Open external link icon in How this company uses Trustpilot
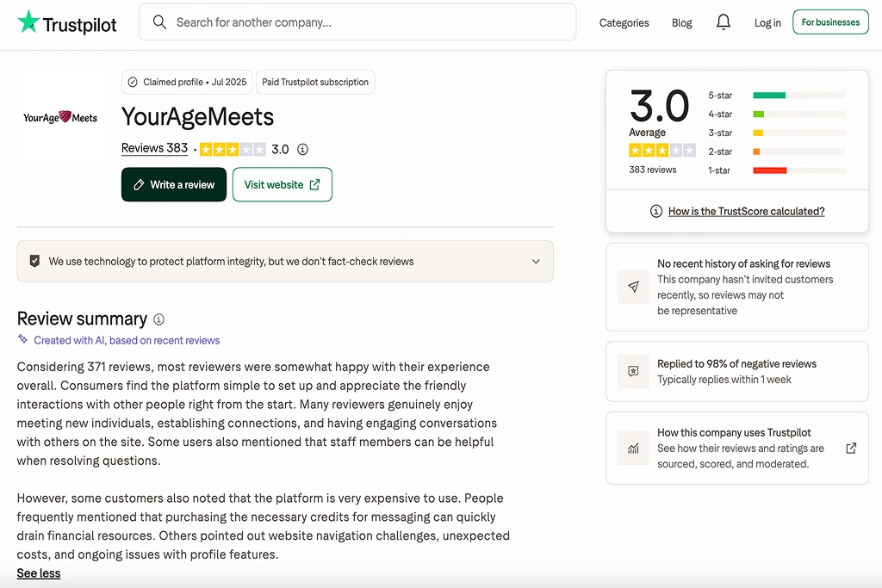 851,448
